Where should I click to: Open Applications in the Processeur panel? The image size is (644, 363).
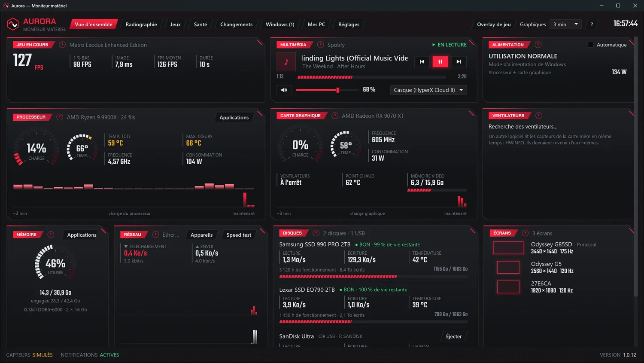(x=234, y=117)
